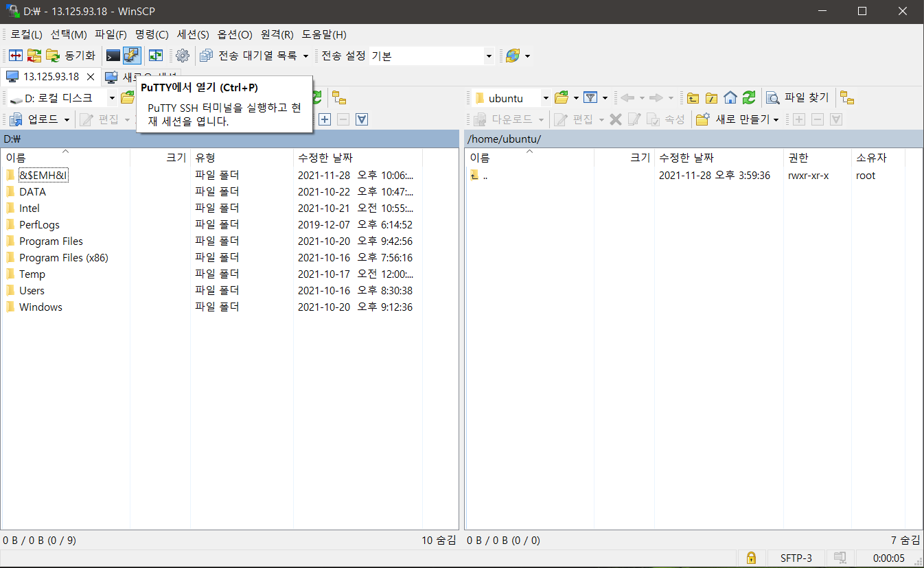
Task: Toggle the remote file filter icon
Action: click(x=590, y=98)
